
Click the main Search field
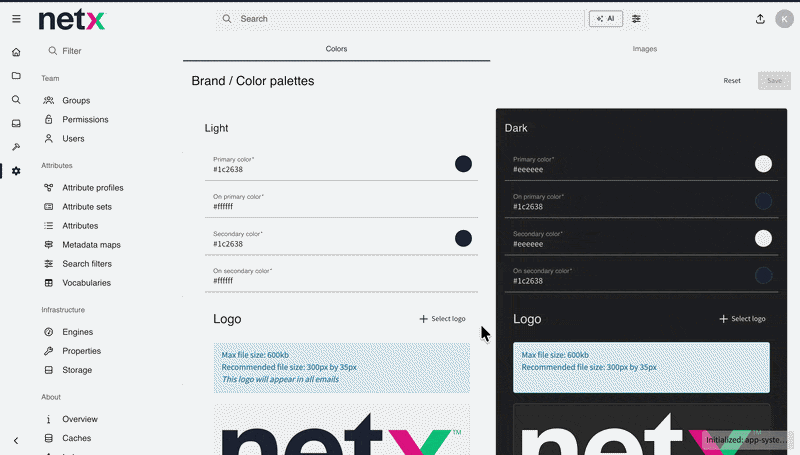point(400,19)
